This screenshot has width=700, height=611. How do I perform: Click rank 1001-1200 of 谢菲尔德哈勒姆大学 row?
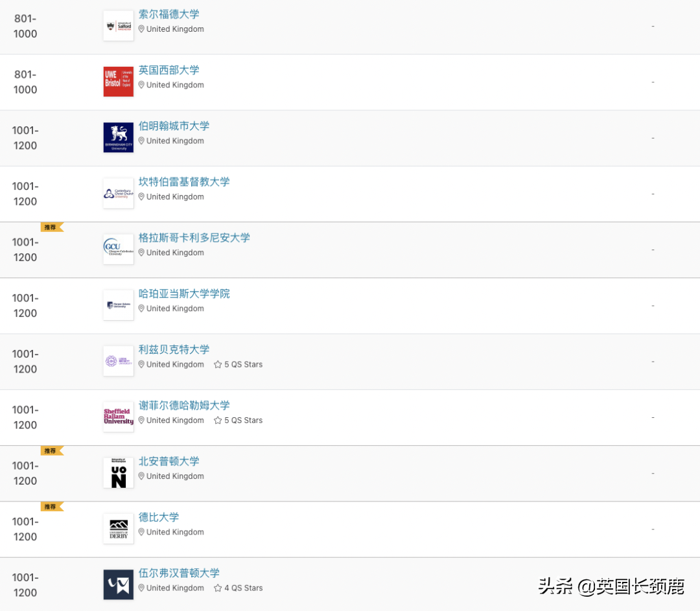pos(25,417)
